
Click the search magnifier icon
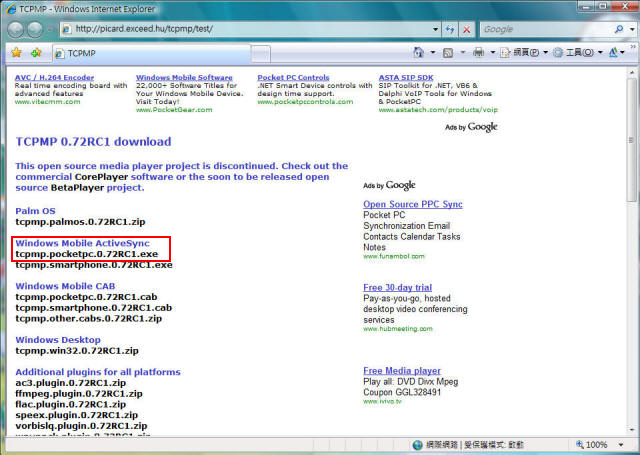tap(619, 29)
